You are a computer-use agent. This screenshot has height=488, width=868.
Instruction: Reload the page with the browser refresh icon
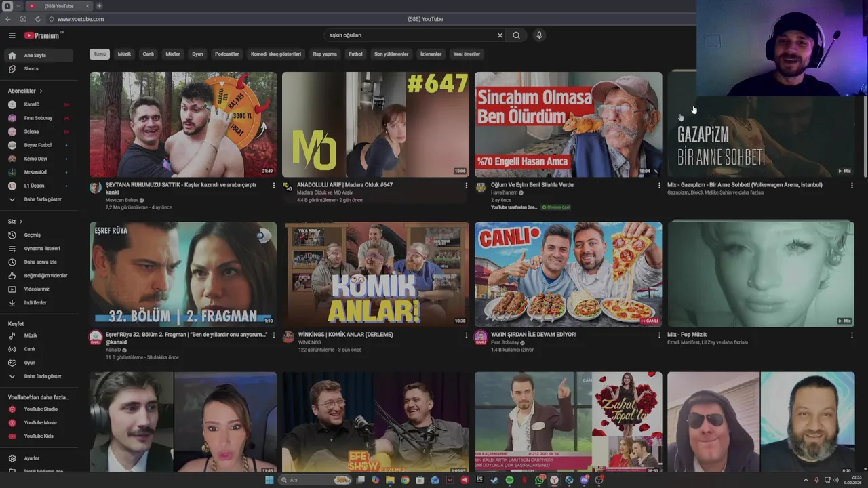click(37, 19)
